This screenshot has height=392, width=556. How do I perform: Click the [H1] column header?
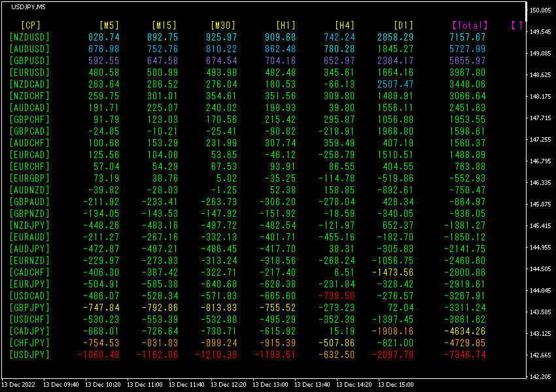(286, 25)
